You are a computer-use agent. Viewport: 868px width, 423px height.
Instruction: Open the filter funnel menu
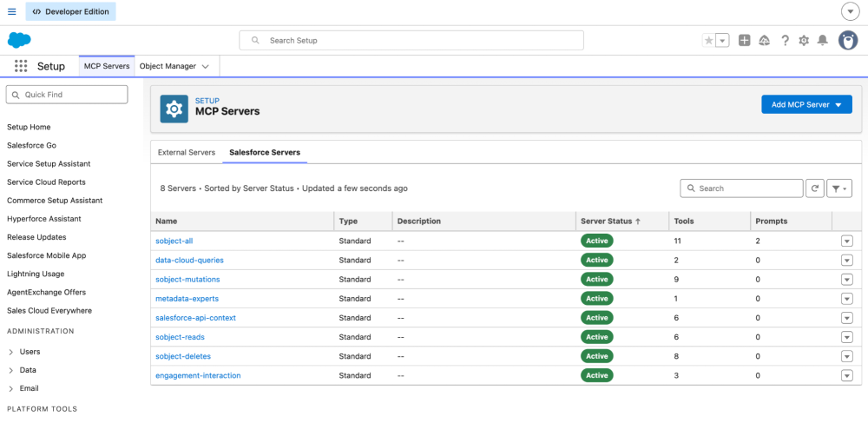pyautogui.click(x=839, y=188)
